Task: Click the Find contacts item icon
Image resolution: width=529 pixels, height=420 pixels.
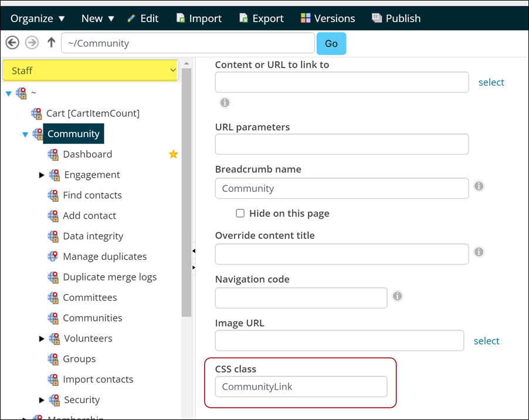Action: (53, 195)
